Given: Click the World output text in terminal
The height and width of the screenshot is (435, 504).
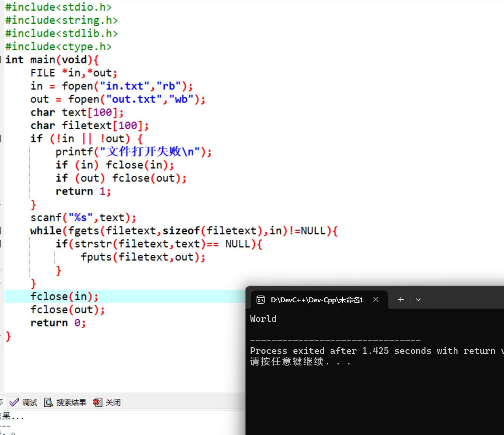Looking at the screenshot, I should [x=263, y=319].
